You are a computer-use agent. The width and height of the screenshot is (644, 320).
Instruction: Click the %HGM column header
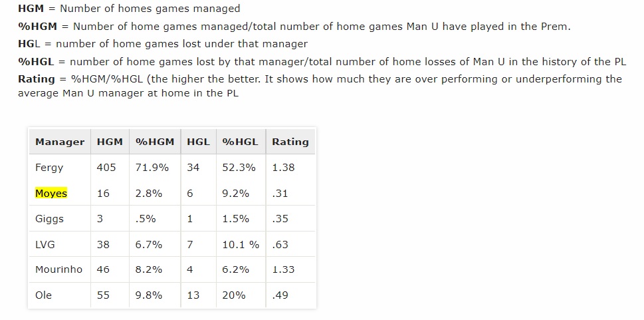point(155,142)
